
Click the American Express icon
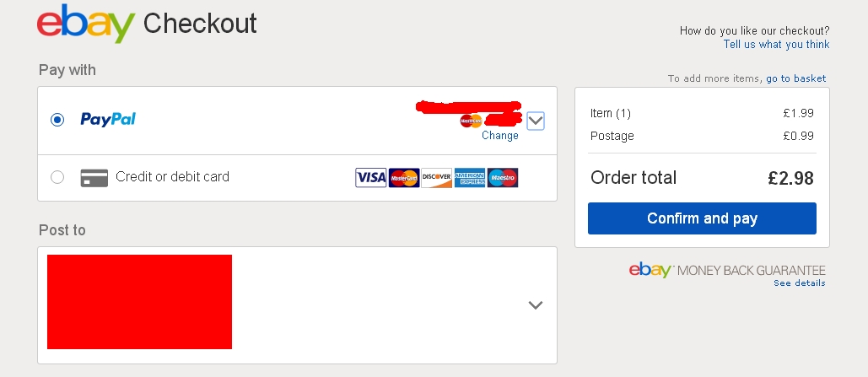pyautogui.click(x=469, y=178)
